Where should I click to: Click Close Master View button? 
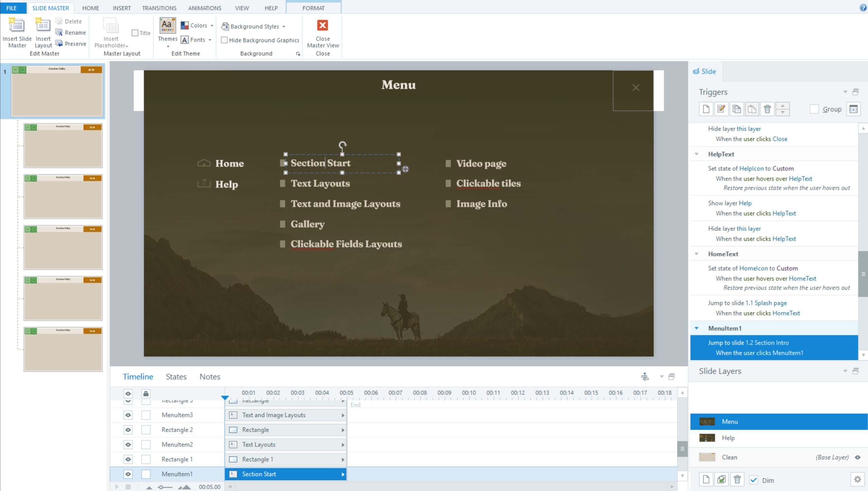tap(323, 33)
